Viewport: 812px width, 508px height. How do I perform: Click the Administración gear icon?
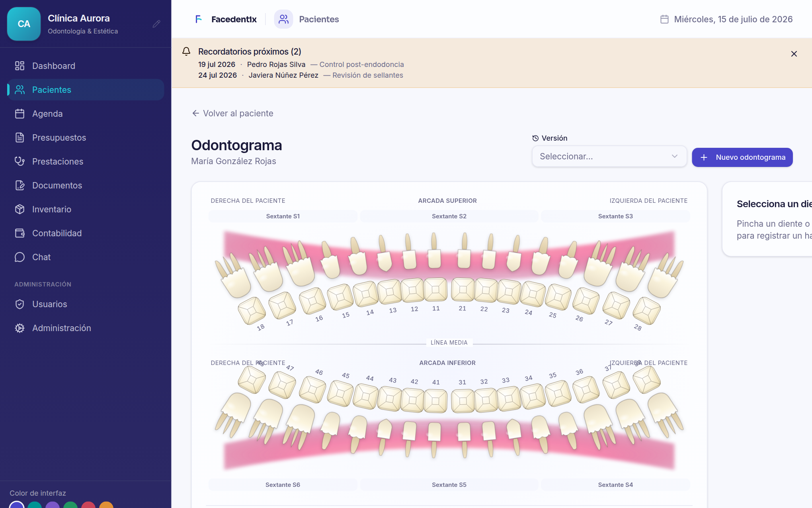click(x=20, y=328)
